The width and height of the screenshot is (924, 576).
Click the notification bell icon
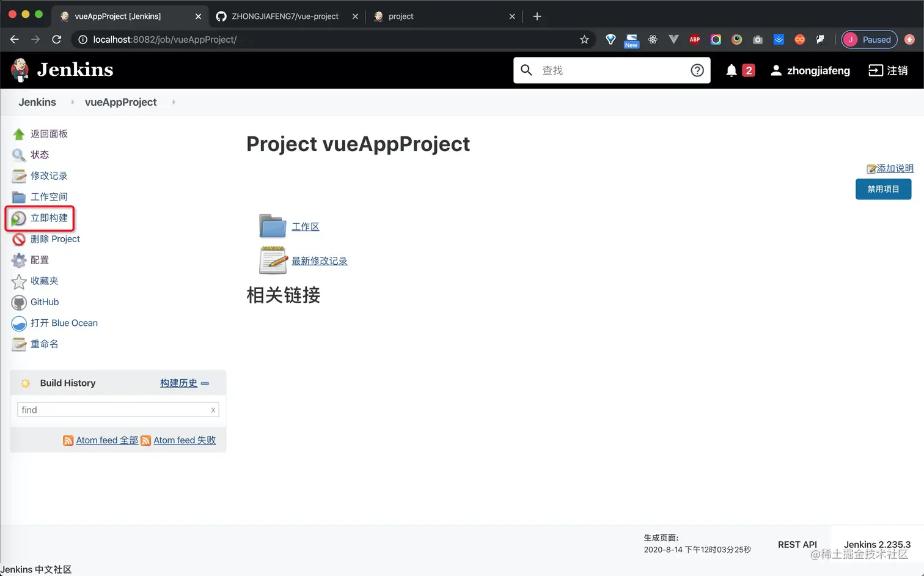tap(731, 70)
